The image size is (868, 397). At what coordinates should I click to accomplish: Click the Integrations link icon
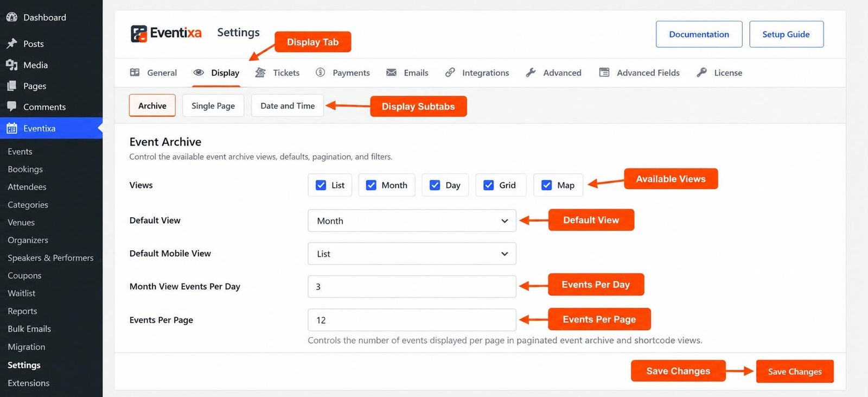coord(450,72)
